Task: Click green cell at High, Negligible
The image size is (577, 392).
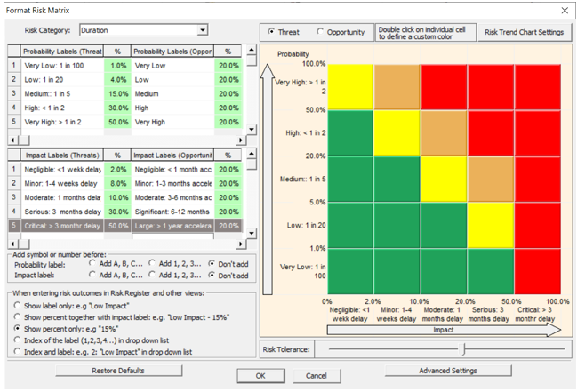Action: (350, 132)
